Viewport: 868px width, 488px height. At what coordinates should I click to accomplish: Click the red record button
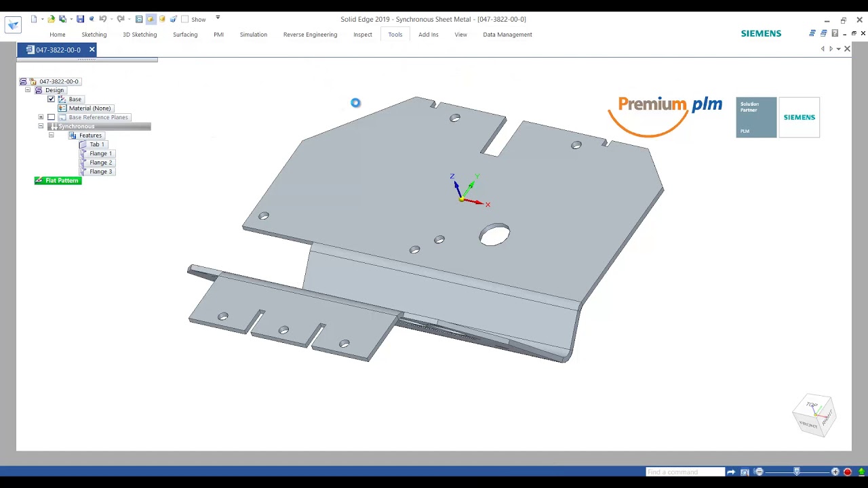tap(848, 472)
